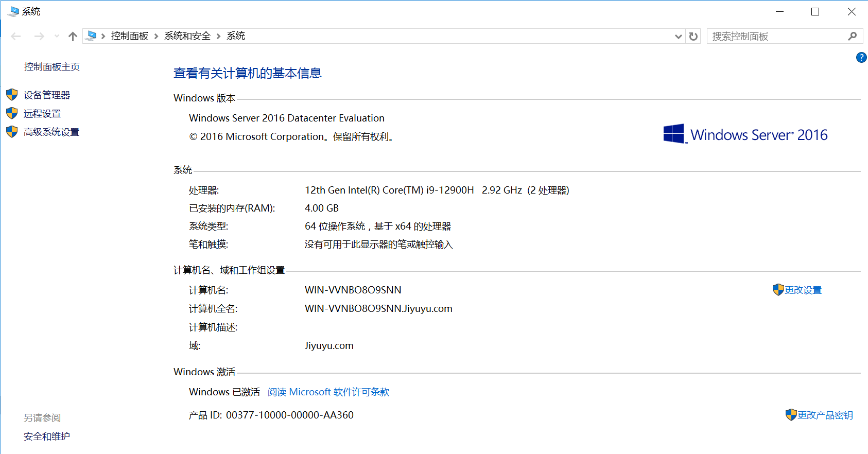Click the shield icon next to 设备管理器
This screenshot has height=454, width=868.
[12, 95]
